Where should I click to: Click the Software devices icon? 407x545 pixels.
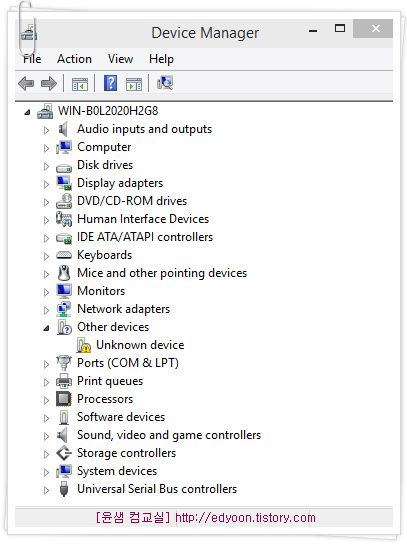pyautogui.click(x=64, y=417)
